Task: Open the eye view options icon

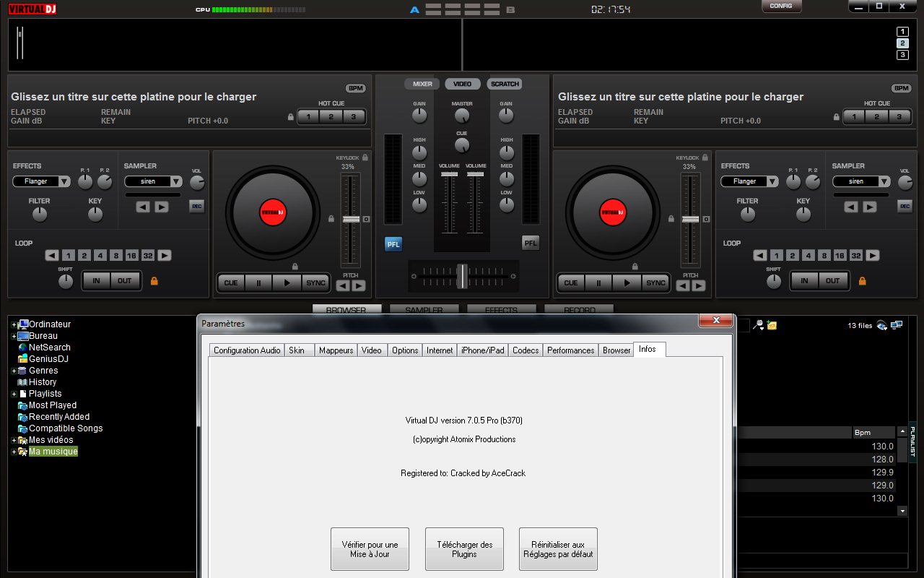Action: click(x=881, y=325)
